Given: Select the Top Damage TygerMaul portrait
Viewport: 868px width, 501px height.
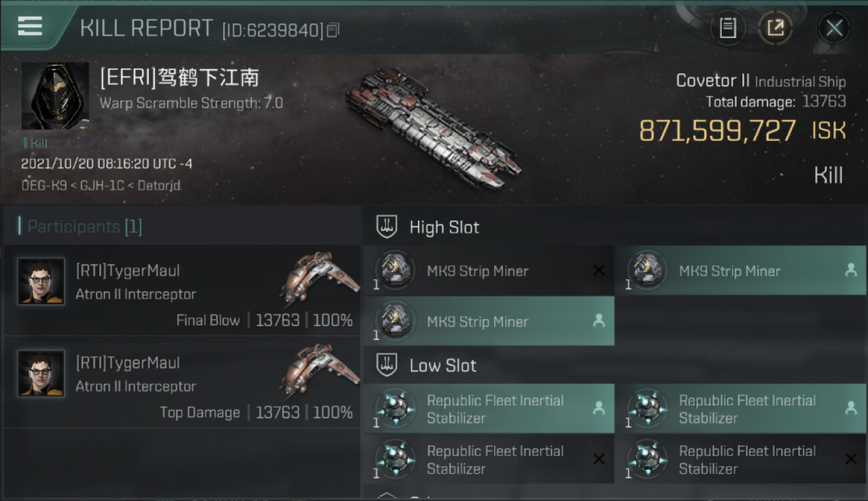Looking at the screenshot, I should (x=41, y=373).
